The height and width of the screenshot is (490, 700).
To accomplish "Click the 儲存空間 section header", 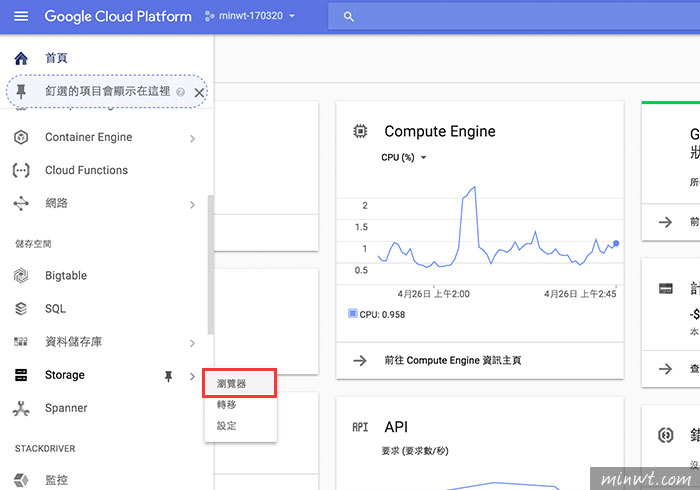I will click(33, 244).
